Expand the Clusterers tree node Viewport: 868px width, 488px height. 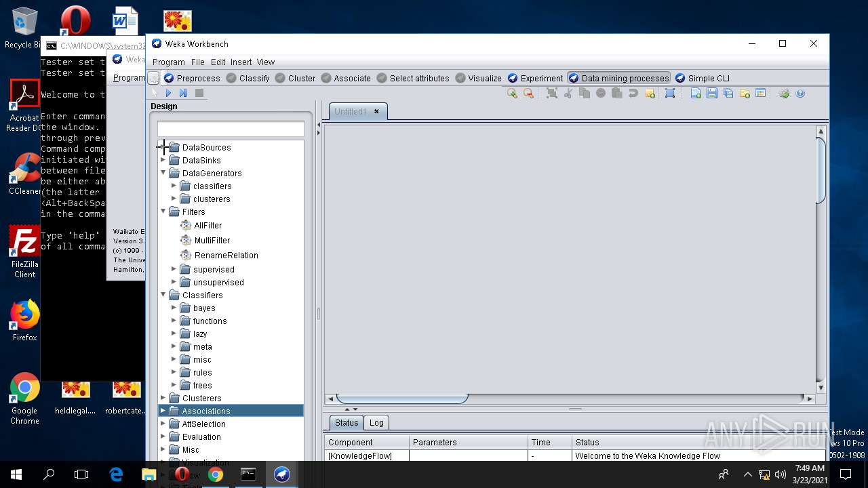click(x=163, y=399)
